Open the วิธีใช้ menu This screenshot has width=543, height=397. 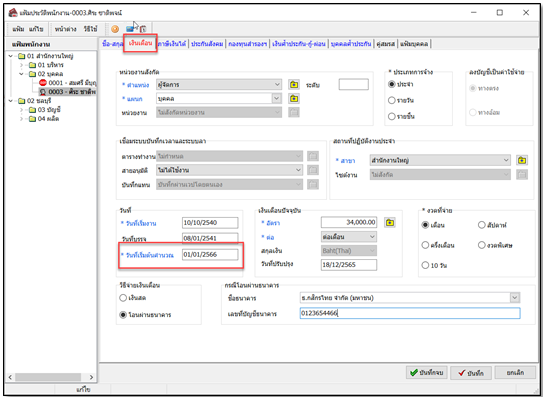point(90,29)
